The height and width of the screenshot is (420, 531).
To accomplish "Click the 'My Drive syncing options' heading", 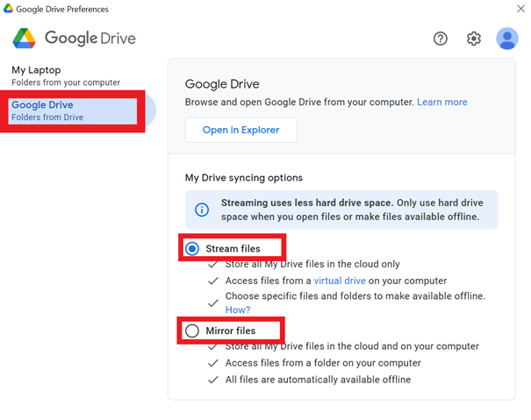I will (243, 177).
